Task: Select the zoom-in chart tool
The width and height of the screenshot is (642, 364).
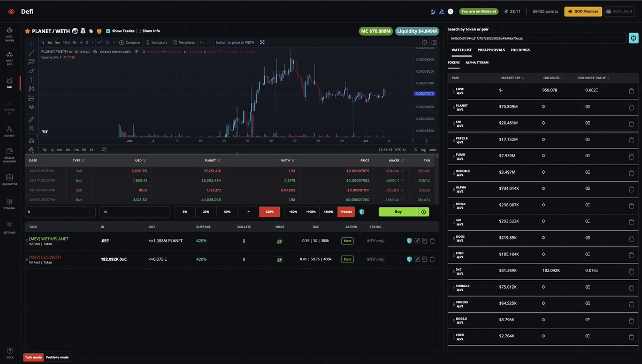Action: [x=32, y=128]
